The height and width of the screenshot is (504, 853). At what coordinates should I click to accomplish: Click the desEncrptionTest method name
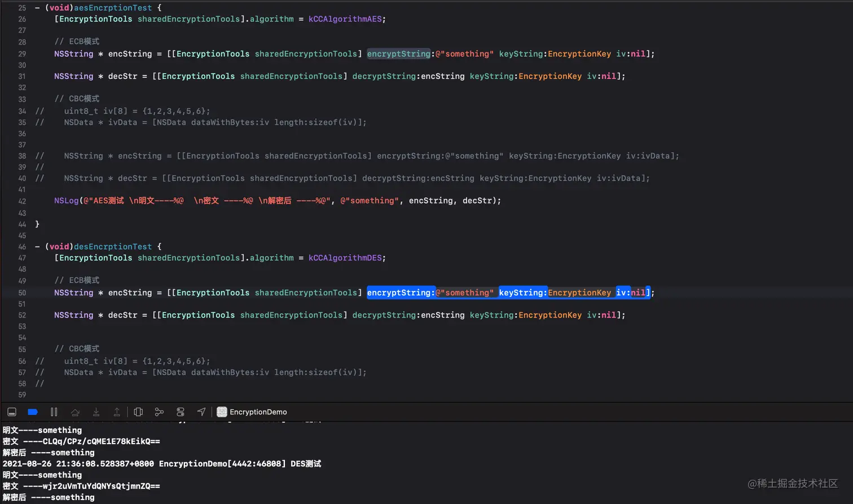(113, 247)
